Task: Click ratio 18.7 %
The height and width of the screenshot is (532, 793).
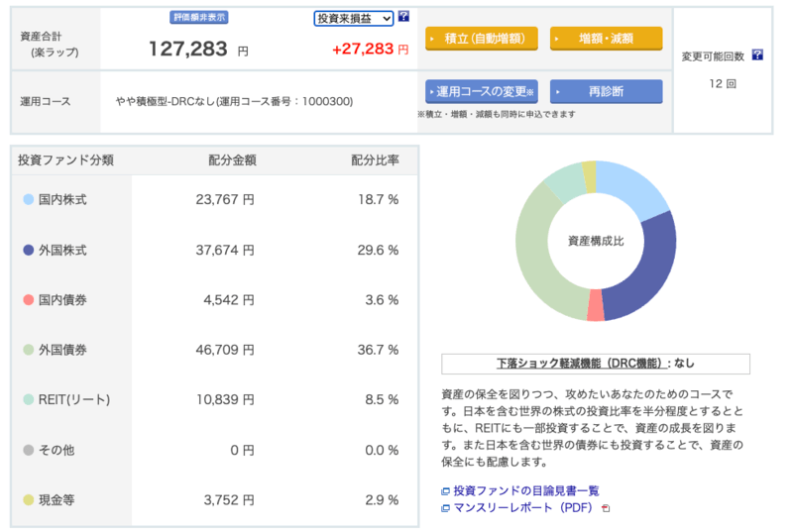Action: coord(379,199)
